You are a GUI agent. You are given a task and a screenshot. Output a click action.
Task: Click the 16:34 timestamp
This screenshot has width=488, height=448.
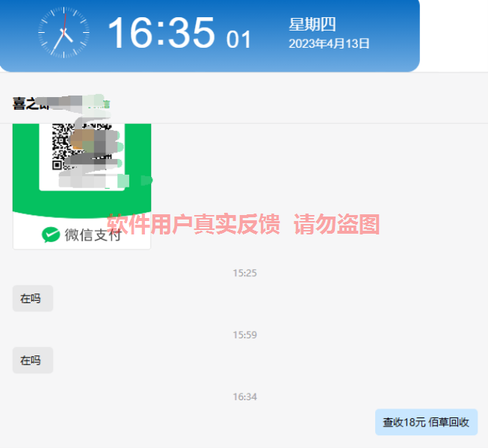point(244,396)
